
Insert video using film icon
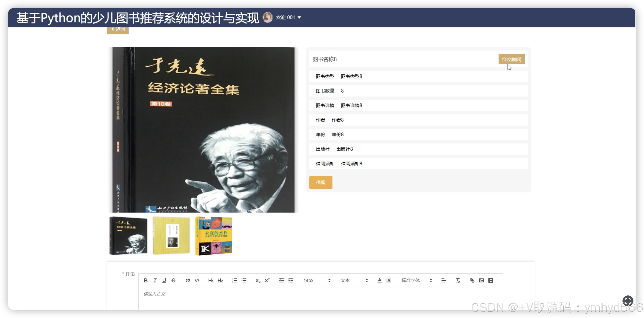pos(491,280)
